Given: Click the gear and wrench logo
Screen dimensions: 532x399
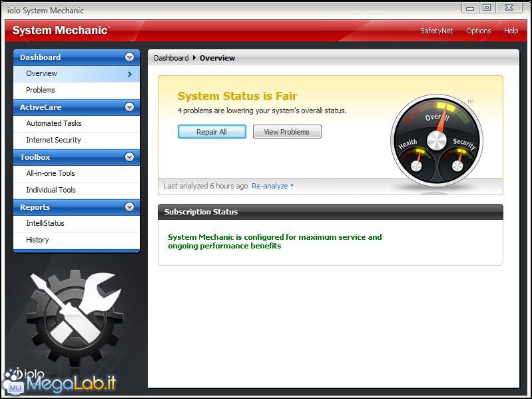Looking at the screenshot, I should click(75, 317).
